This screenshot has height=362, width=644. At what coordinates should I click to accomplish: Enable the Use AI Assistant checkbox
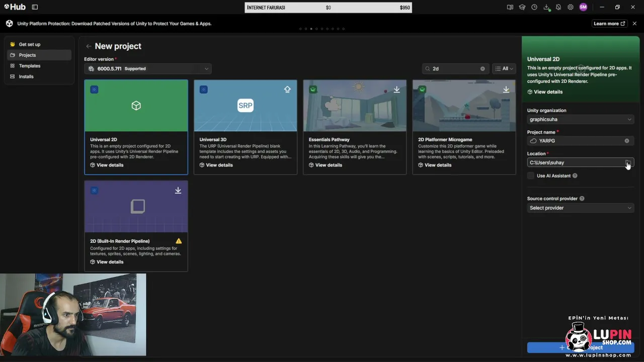[x=531, y=175]
